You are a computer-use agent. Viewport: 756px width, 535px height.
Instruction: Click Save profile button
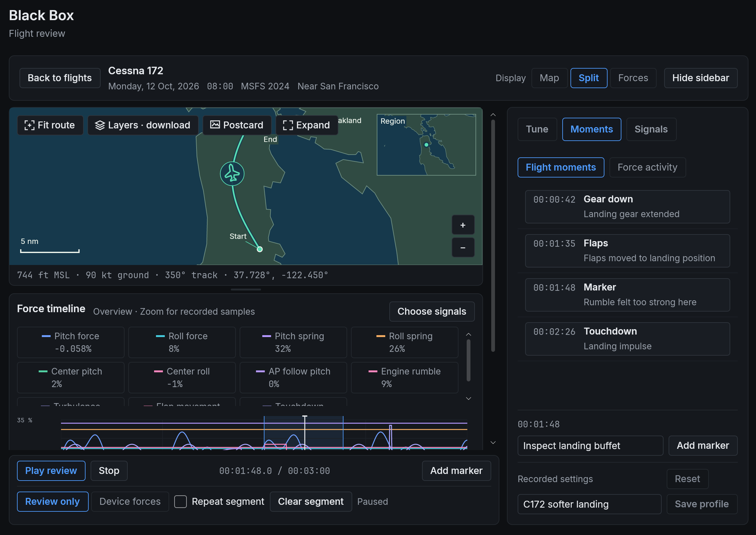[702, 504]
